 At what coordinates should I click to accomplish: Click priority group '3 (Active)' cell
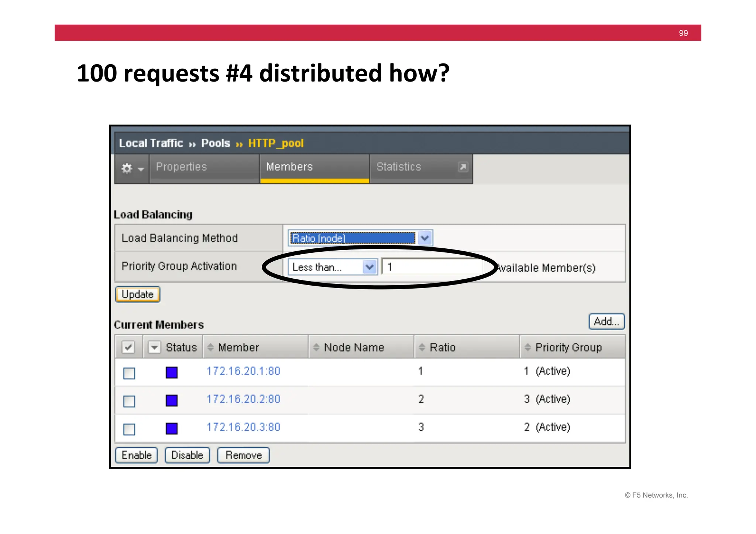pyautogui.click(x=547, y=399)
